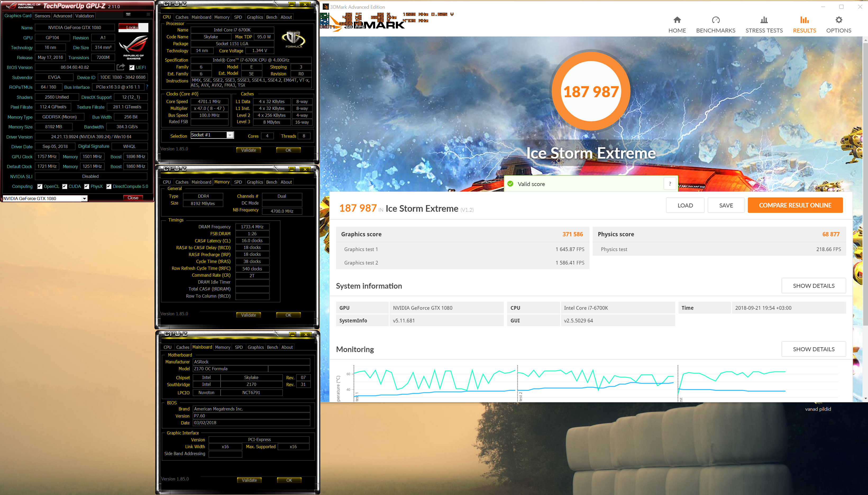Minimize the top CPU-Z window
The width and height of the screenshot is (868, 495).
click(x=291, y=4)
